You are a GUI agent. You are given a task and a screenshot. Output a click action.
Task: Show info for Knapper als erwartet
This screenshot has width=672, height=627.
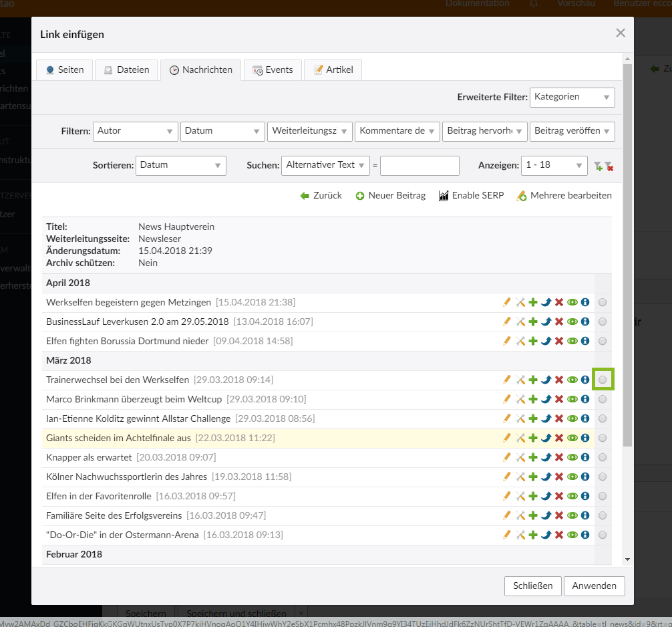[585, 458]
